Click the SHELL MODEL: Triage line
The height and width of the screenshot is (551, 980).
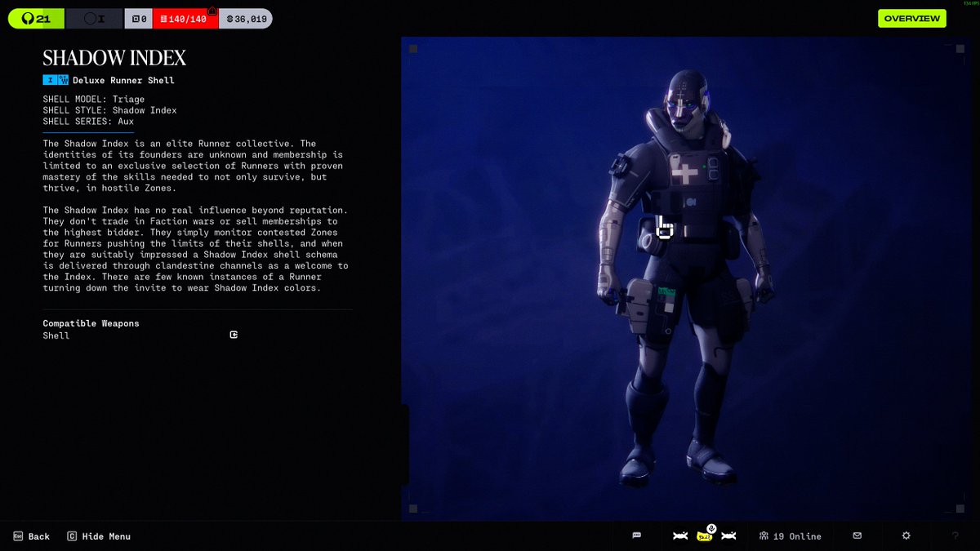[94, 100]
